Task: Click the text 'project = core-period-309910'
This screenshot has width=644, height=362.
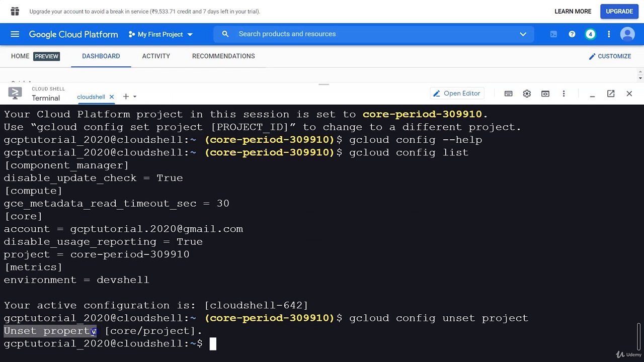Action: click(x=97, y=254)
